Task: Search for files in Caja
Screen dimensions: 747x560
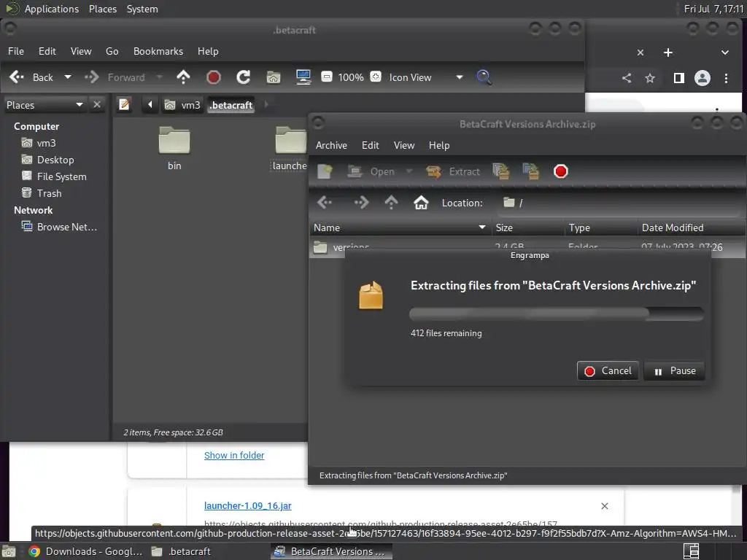Action: point(484,77)
